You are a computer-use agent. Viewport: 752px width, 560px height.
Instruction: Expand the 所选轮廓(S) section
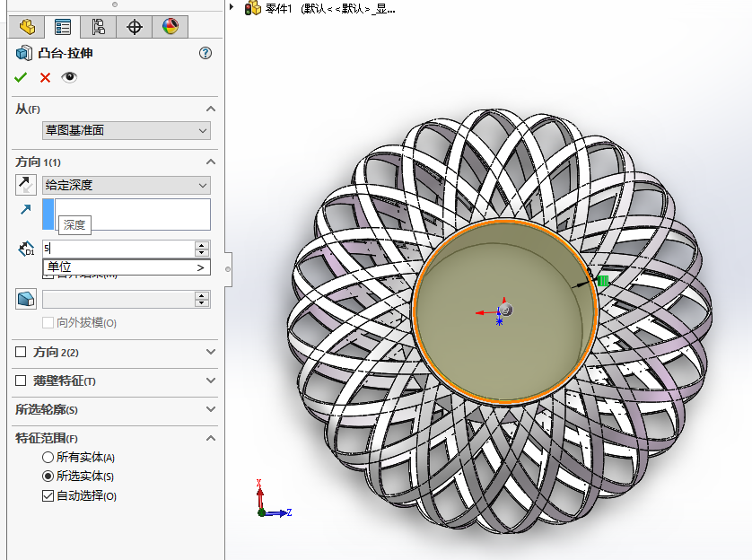point(211,409)
